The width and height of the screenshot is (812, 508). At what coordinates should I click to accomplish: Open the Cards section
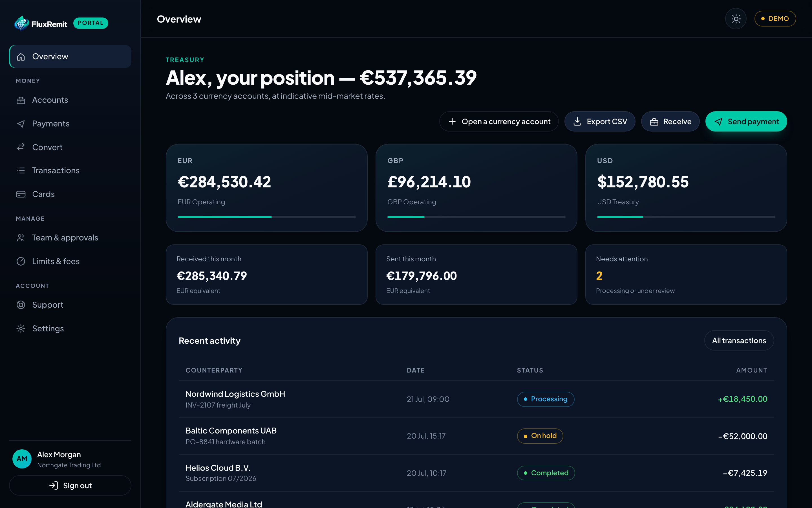(x=70, y=194)
